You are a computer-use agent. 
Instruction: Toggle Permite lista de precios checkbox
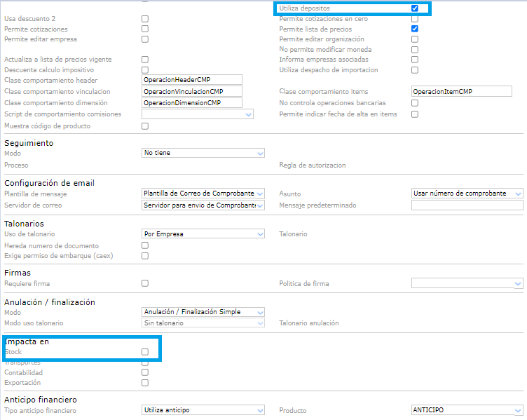point(415,29)
